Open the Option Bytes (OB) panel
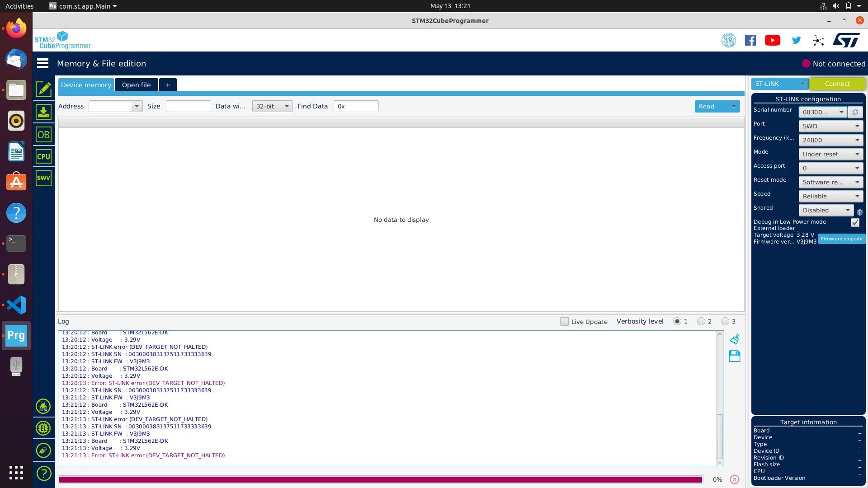Image resolution: width=868 pixels, height=488 pixels. coord(43,135)
